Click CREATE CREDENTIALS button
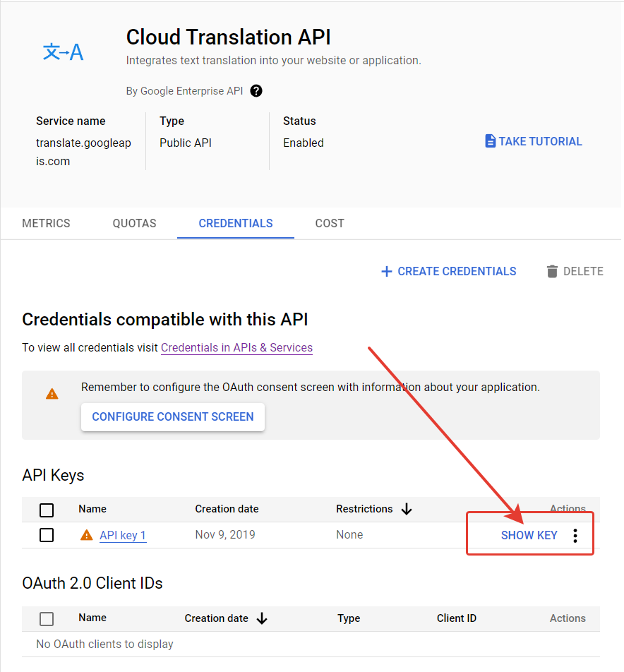 pos(448,271)
